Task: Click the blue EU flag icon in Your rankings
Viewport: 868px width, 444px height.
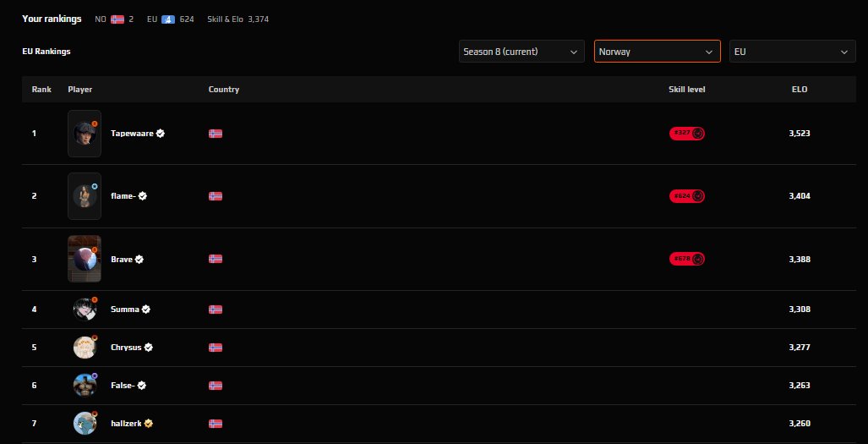Action: [168, 19]
